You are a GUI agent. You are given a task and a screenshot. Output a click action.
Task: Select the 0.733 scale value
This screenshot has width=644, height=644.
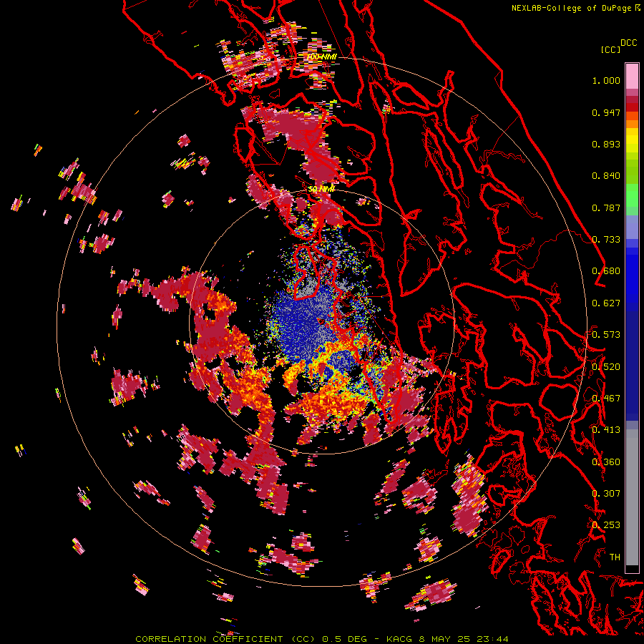tap(606, 240)
